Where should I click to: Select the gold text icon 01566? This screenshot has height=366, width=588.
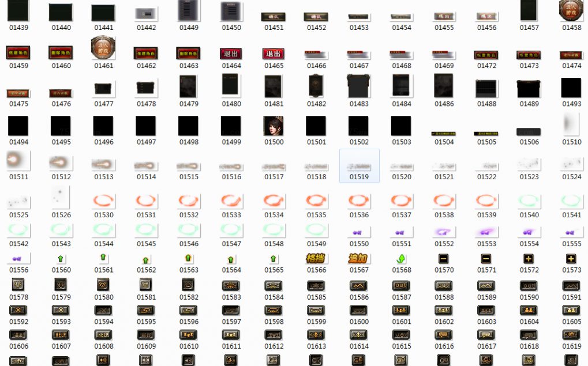[316, 259]
